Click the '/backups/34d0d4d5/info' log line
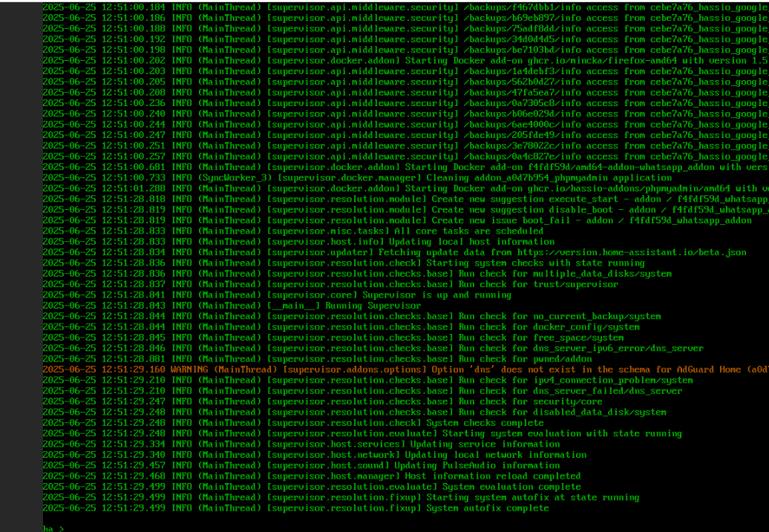Viewport: 769px width, 532px height. point(405,39)
